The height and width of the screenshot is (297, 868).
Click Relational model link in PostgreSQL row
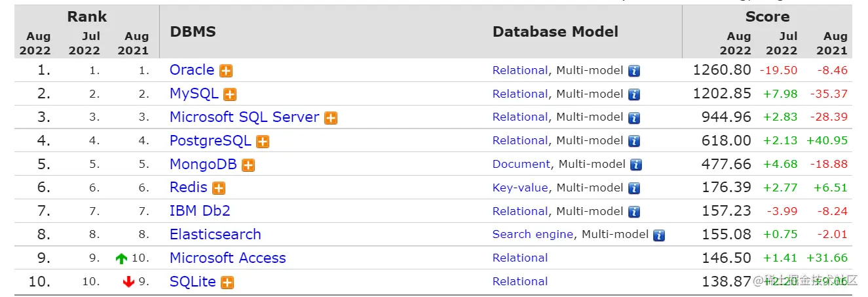(520, 140)
